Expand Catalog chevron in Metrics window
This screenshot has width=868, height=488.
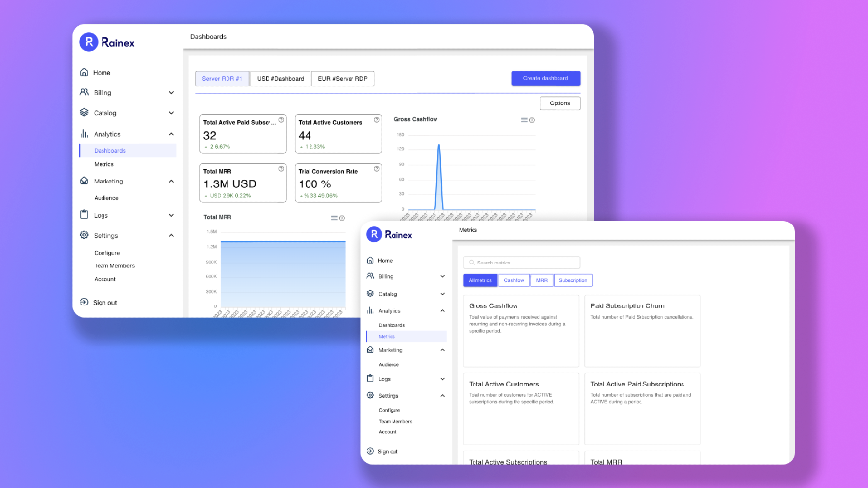(x=443, y=294)
